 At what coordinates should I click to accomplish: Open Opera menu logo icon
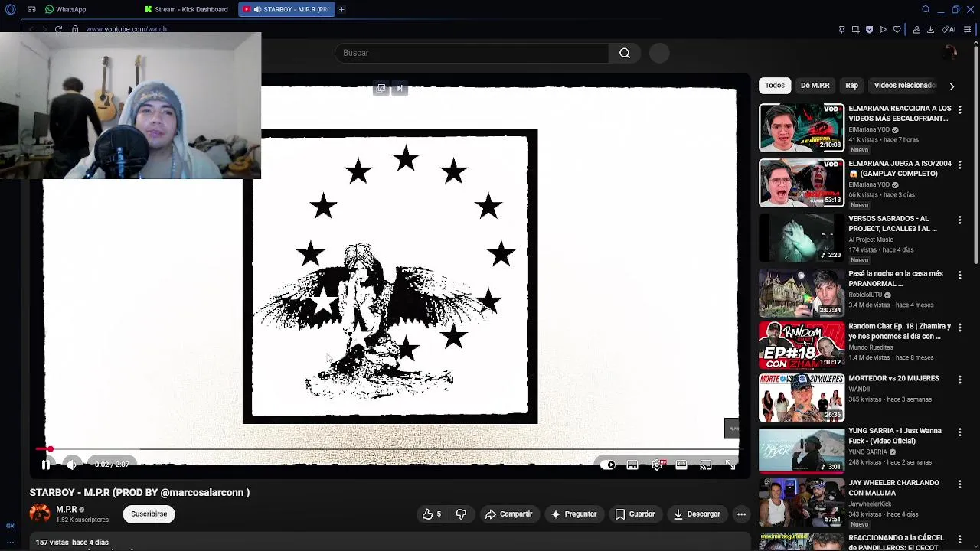[x=10, y=9]
